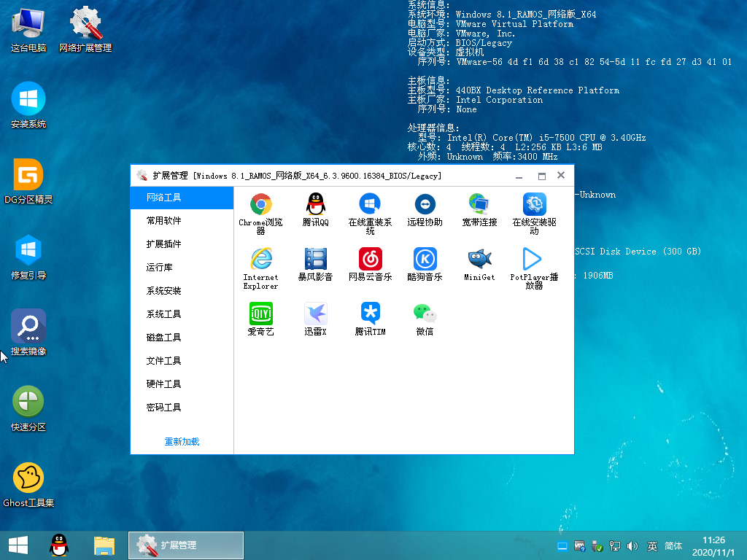Open the network tray icon
This screenshot has height=560, width=747.
(614, 546)
